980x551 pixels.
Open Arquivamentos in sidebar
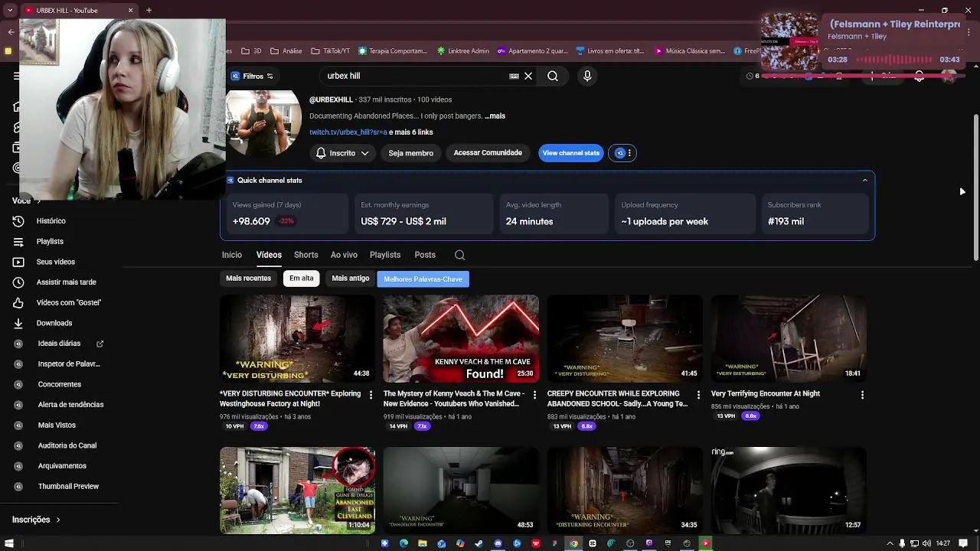[x=62, y=466]
